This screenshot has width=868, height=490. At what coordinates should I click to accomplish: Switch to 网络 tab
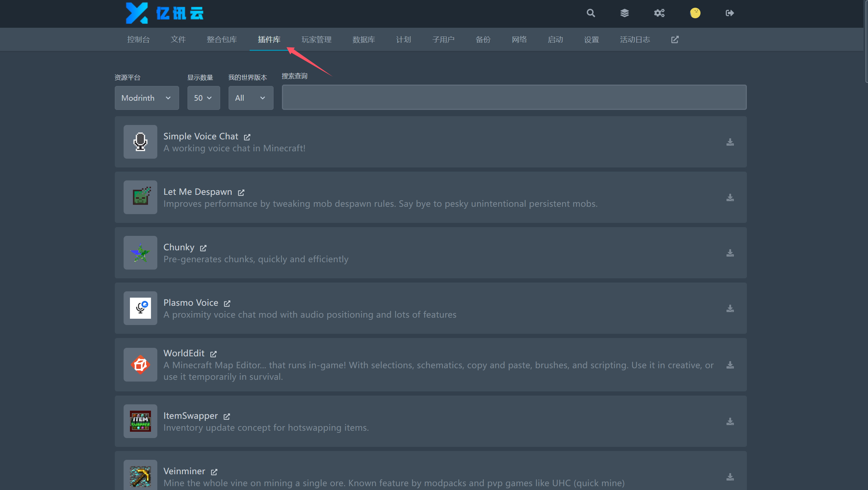pos(519,39)
